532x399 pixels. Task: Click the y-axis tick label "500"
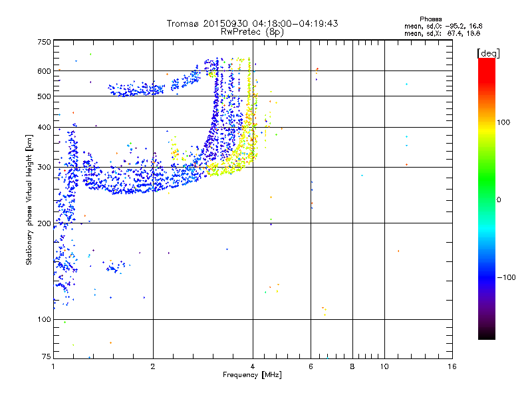tap(44, 96)
